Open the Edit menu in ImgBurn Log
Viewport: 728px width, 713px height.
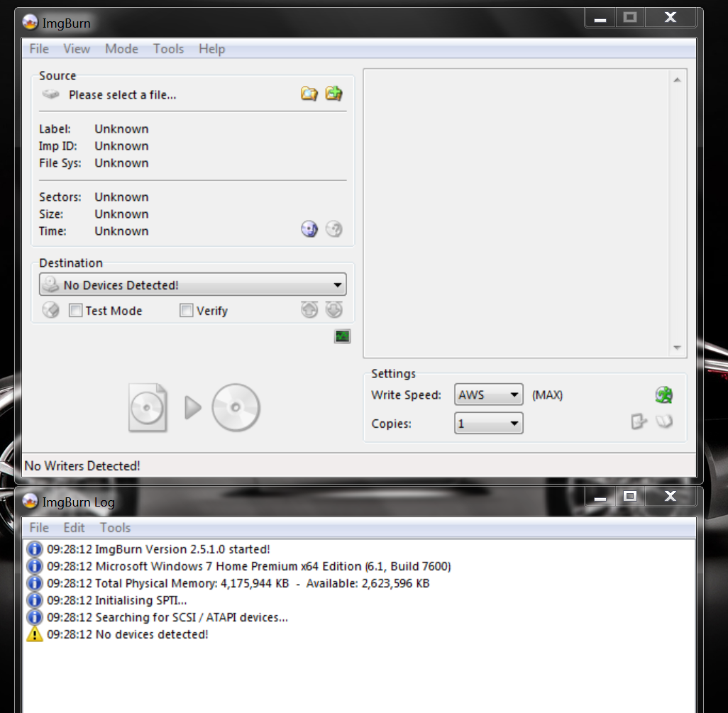74,528
